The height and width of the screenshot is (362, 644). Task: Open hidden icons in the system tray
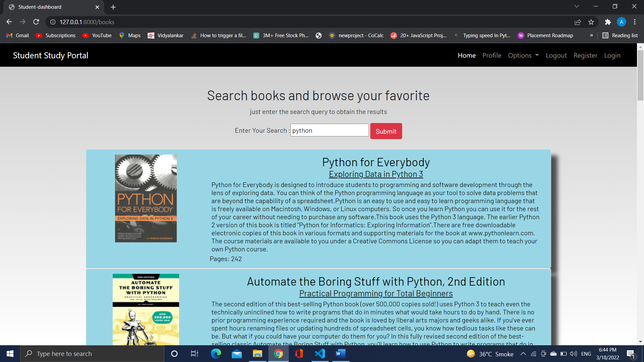523,353
